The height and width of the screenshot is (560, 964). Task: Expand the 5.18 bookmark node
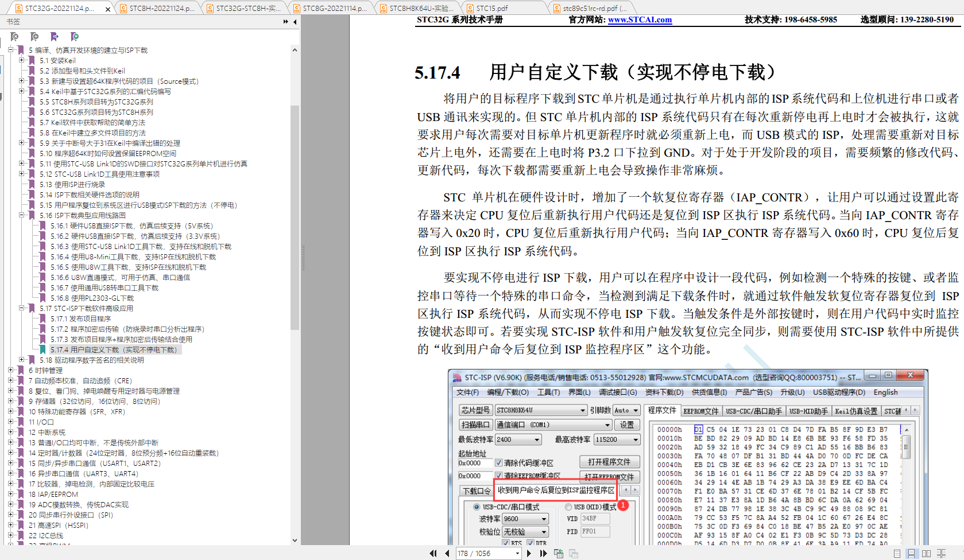21,360
